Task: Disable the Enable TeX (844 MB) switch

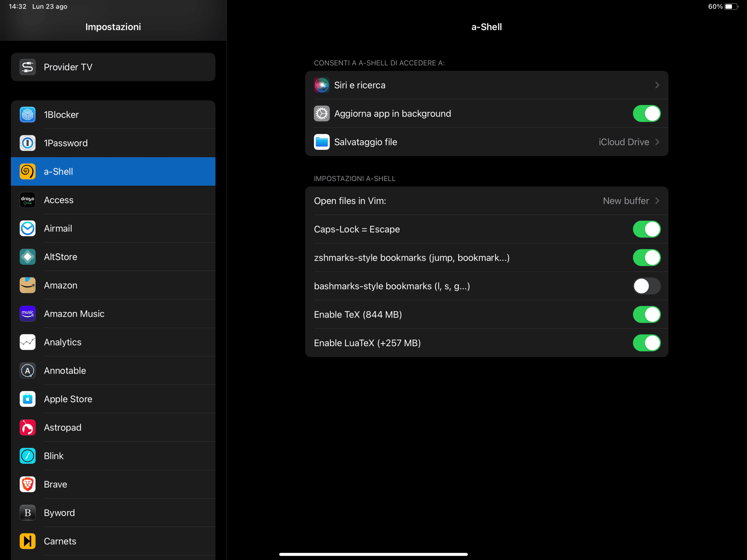Action: 646,314
